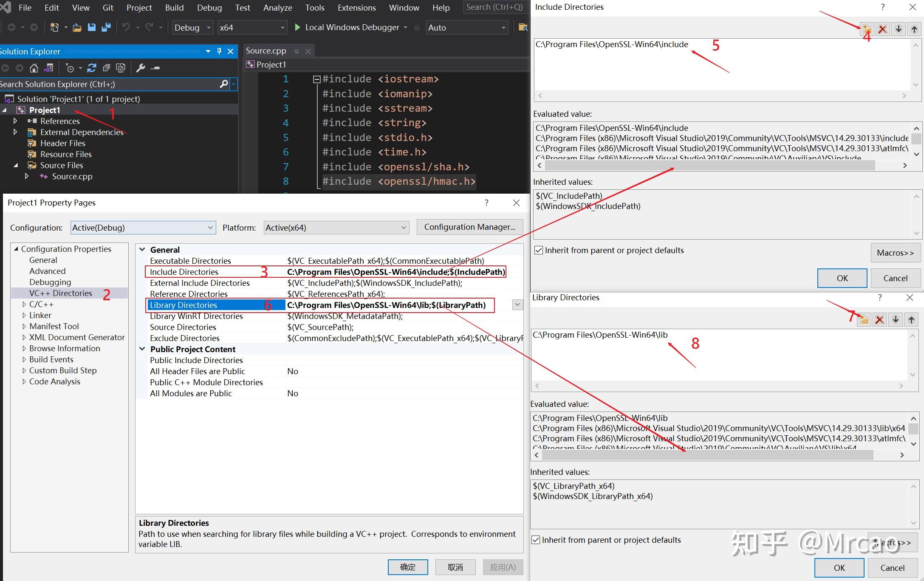This screenshot has height=581, width=924.
Task: Click Cancel in Include Directories dialog
Action: point(895,278)
